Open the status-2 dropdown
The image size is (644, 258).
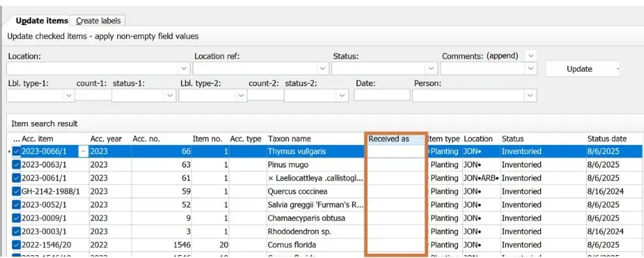[x=342, y=96]
